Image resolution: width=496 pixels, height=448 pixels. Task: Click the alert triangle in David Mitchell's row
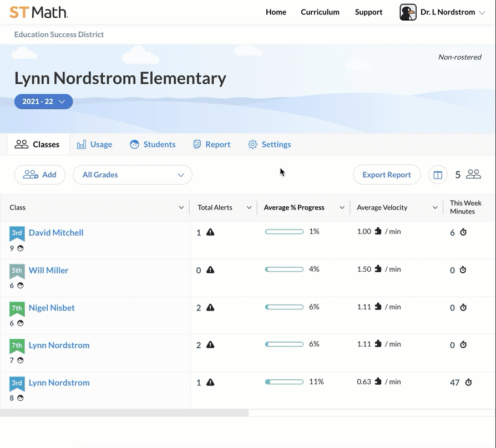210,232
